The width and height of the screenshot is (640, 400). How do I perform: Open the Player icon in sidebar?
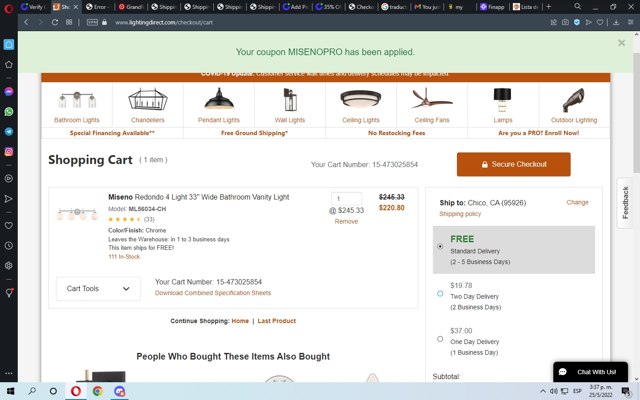[9, 178]
